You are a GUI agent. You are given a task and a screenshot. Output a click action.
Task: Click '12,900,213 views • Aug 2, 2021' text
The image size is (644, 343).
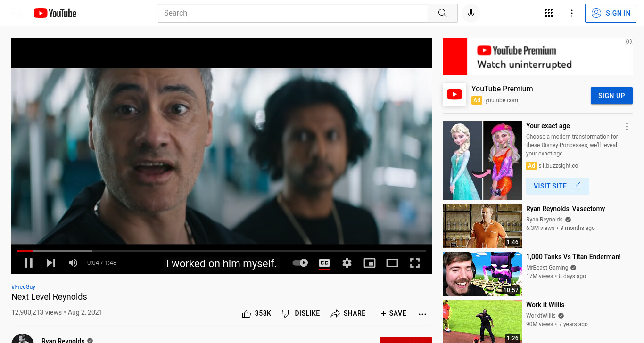(x=57, y=312)
